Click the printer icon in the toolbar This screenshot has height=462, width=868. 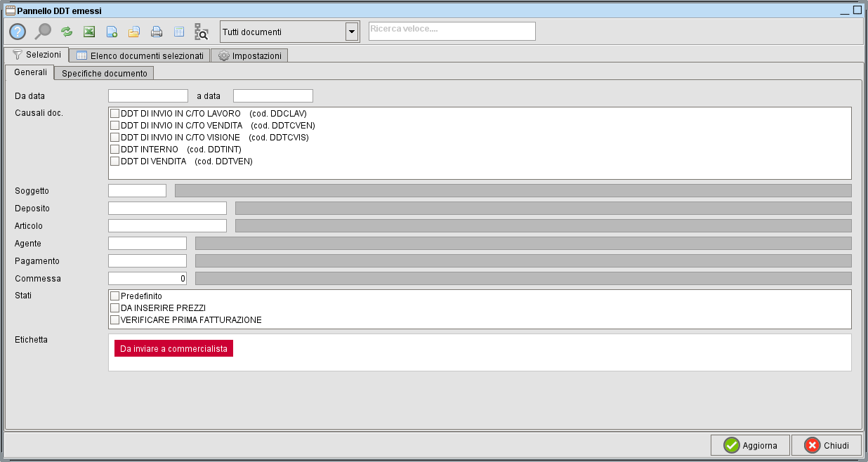coord(157,32)
